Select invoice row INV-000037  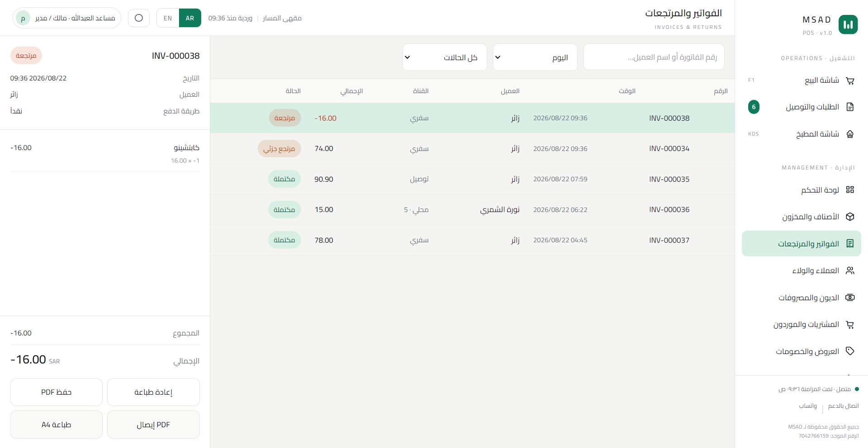pos(472,240)
